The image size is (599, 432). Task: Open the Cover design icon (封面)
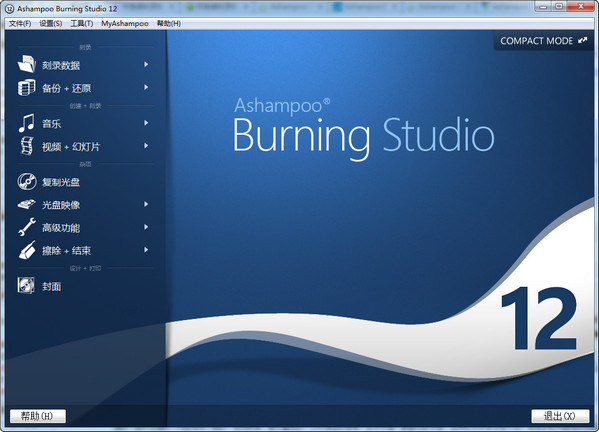(x=26, y=285)
